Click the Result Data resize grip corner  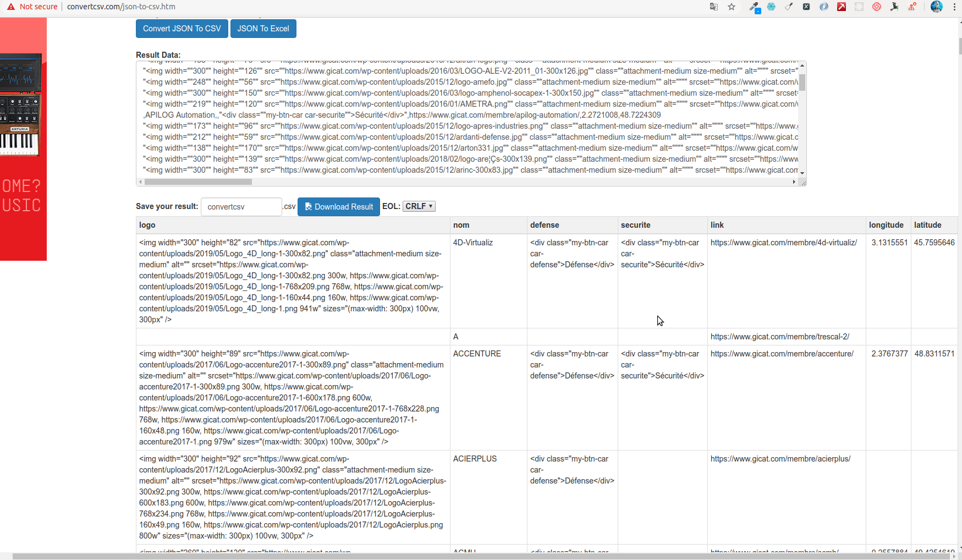pos(803,183)
